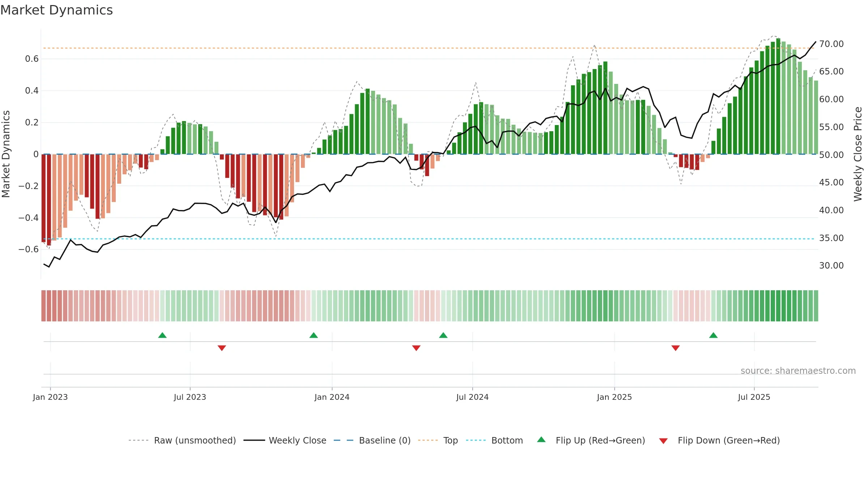Click the dark green heat strip cell at far right
The image size is (868, 488).
point(816,306)
